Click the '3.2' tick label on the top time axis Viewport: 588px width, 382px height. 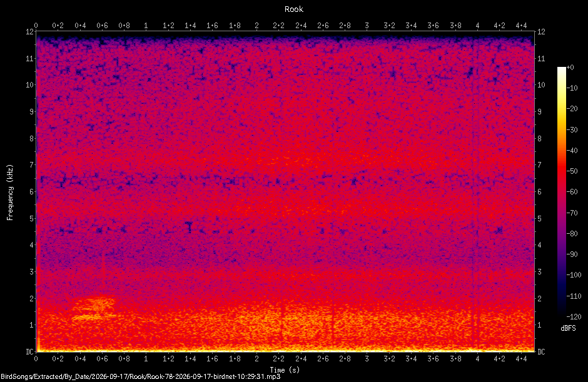(389, 26)
